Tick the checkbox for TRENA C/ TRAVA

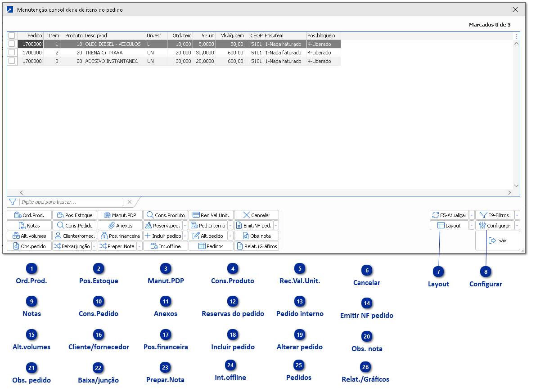(12, 53)
